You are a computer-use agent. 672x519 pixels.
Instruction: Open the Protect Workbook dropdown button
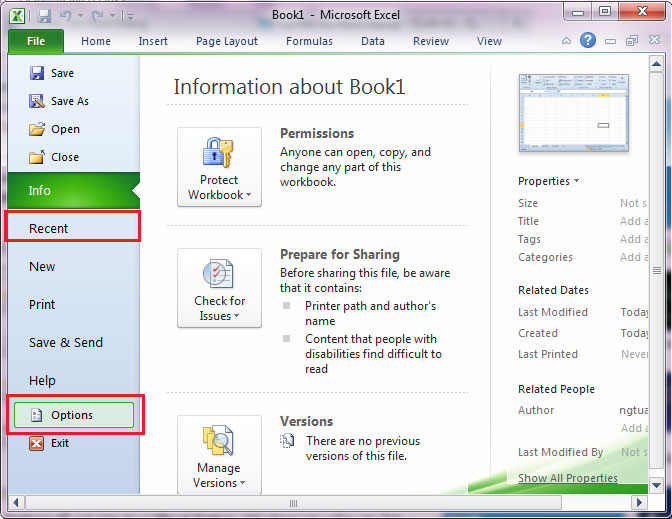(x=219, y=167)
